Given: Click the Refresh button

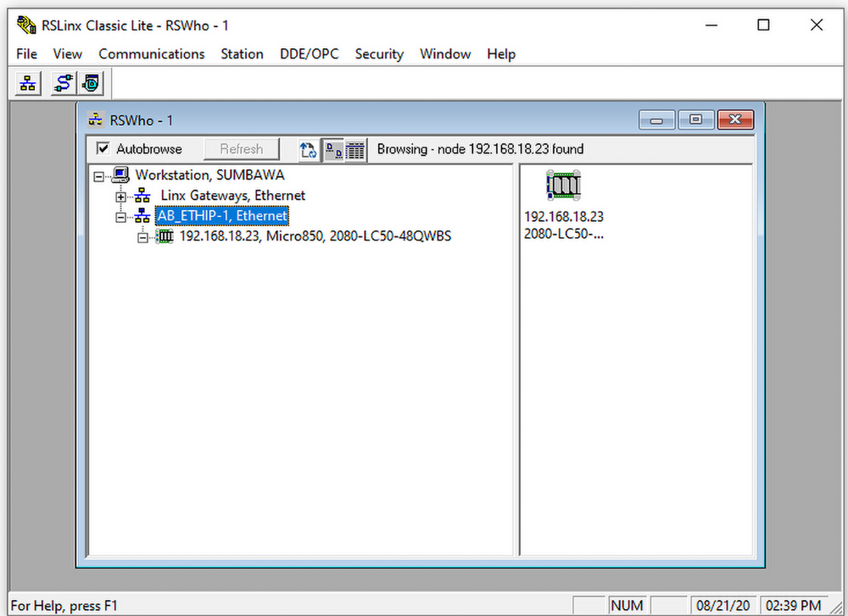Looking at the screenshot, I should [x=242, y=148].
